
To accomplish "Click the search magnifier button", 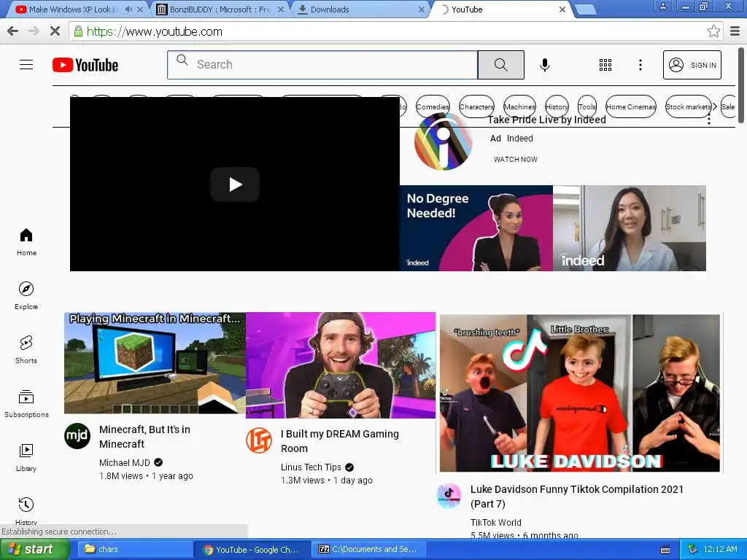I will (500, 65).
